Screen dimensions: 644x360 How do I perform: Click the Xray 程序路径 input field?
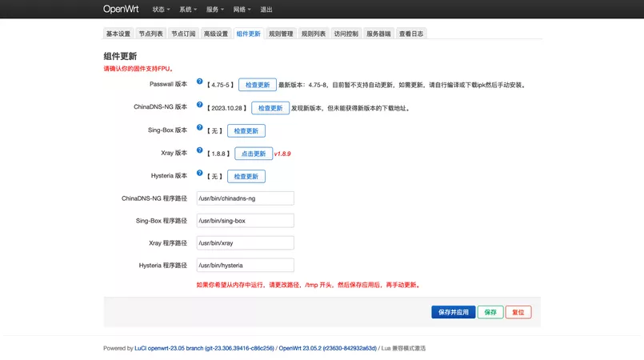click(x=245, y=243)
